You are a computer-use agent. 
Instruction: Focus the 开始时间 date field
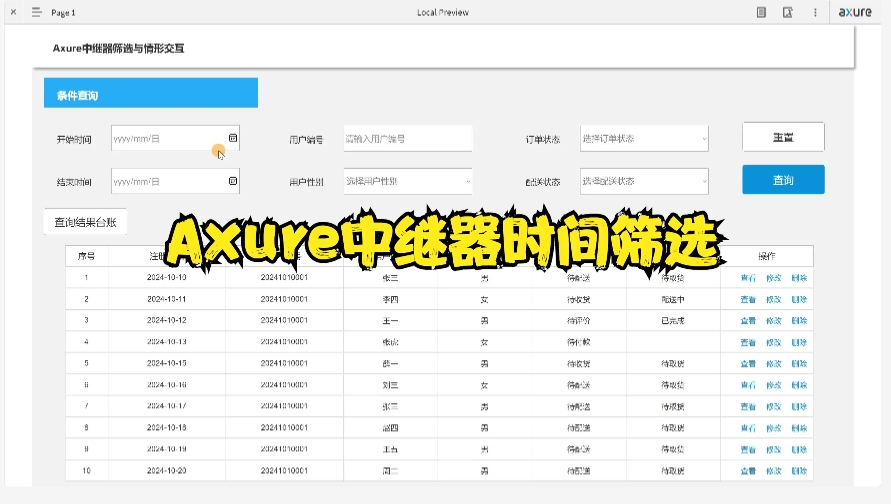coord(176,139)
